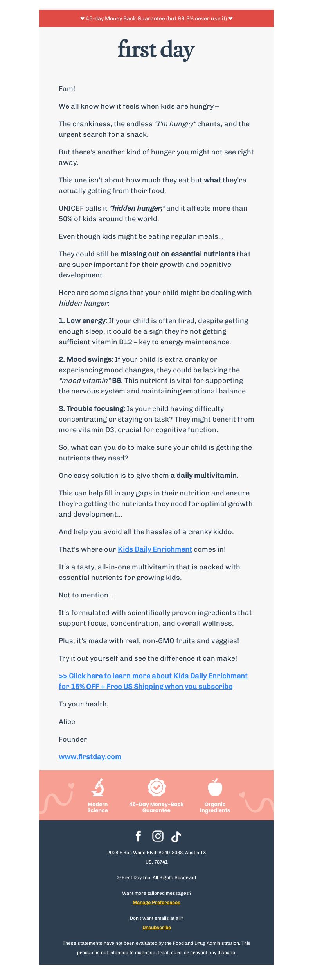
Task: Click the Organic Ingredients apple icon
Action: pyautogui.click(x=215, y=787)
